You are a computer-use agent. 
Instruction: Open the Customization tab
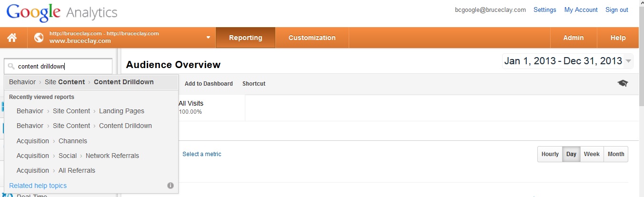tap(312, 38)
